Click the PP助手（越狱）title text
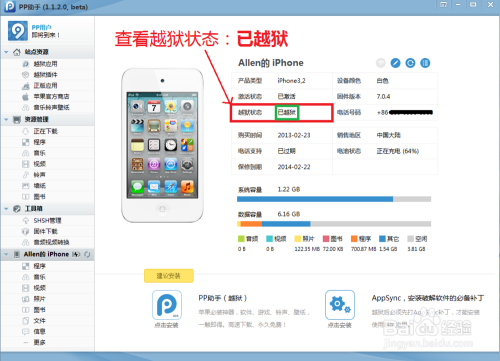 click(x=223, y=298)
